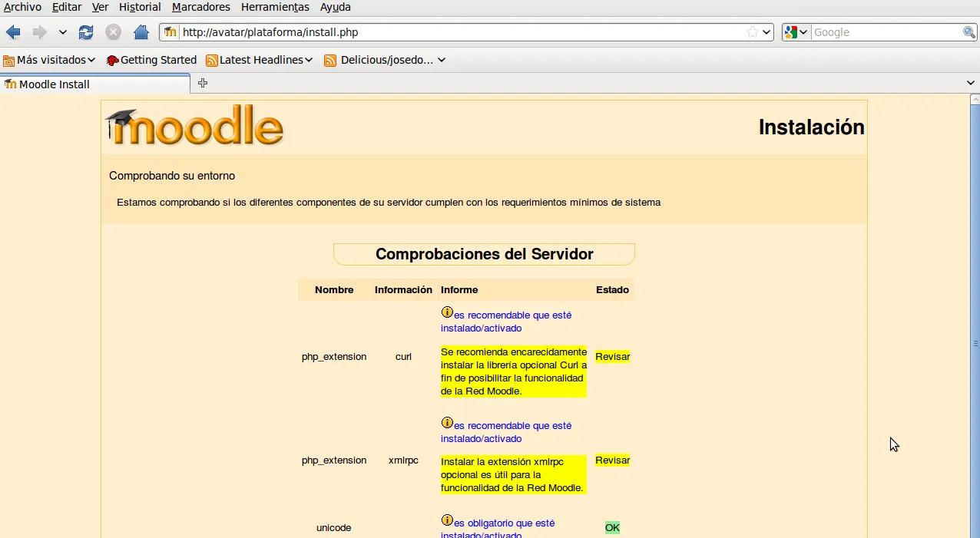This screenshot has width=980, height=538.
Task: Click magnifier icon in Google search box
Action: click(x=969, y=32)
